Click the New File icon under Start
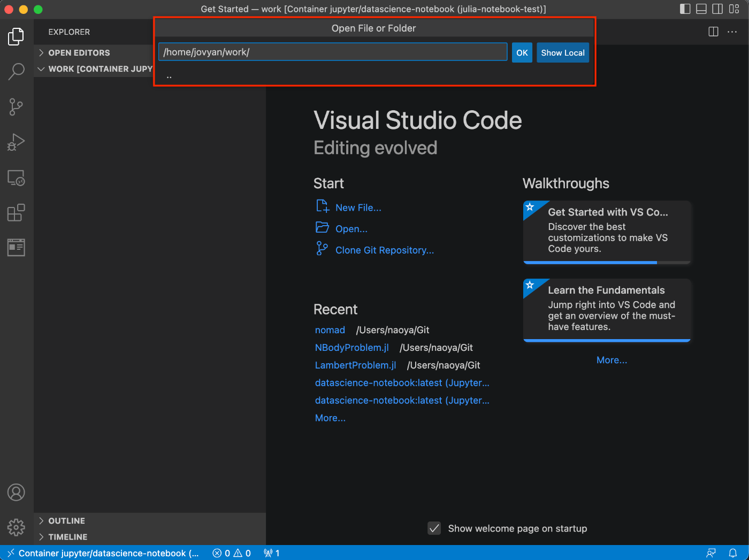 [x=322, y=206]
